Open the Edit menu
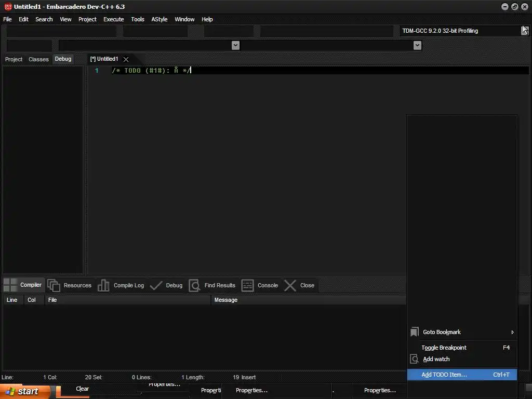 tap(23, 19)
